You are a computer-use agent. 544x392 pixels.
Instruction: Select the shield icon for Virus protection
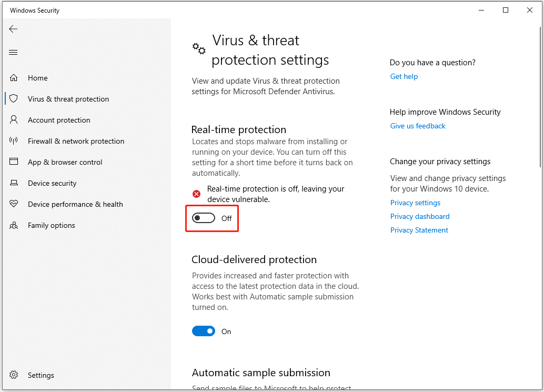[14, 98]
